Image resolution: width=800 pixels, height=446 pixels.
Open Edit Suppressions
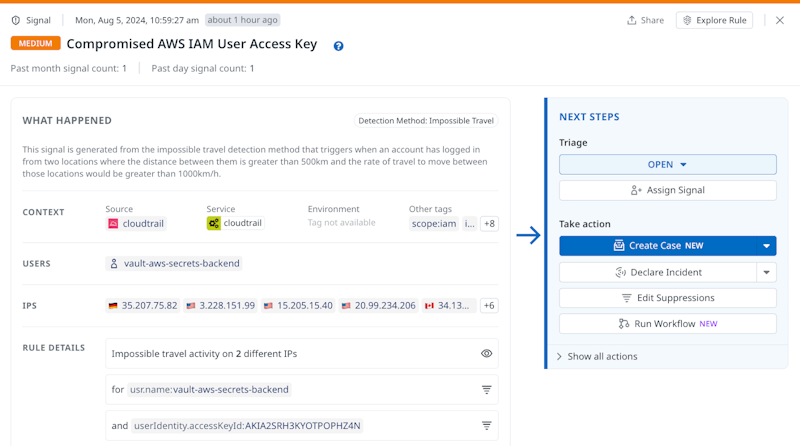(667, 298)
